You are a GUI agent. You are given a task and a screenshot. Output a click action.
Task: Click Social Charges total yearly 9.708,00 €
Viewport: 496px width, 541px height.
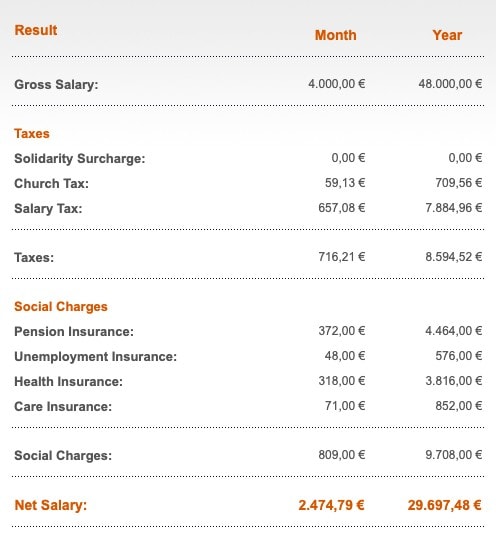pyautogui.click(x=454, y=455)
